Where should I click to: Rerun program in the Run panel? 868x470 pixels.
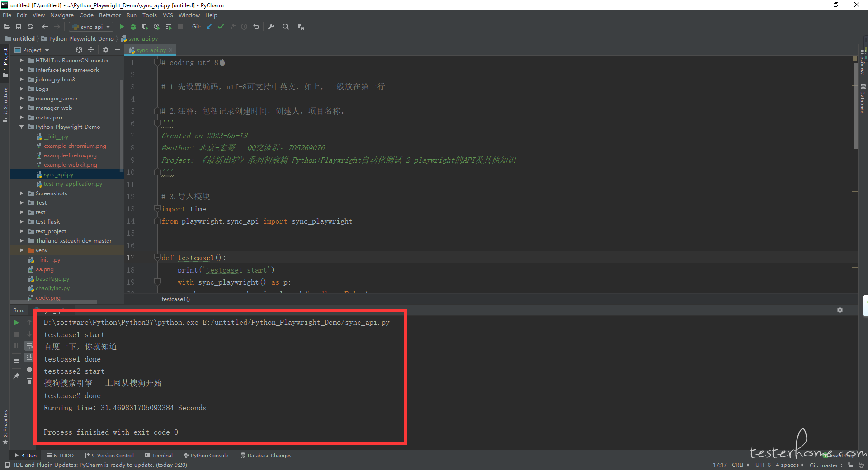(16, 323)
